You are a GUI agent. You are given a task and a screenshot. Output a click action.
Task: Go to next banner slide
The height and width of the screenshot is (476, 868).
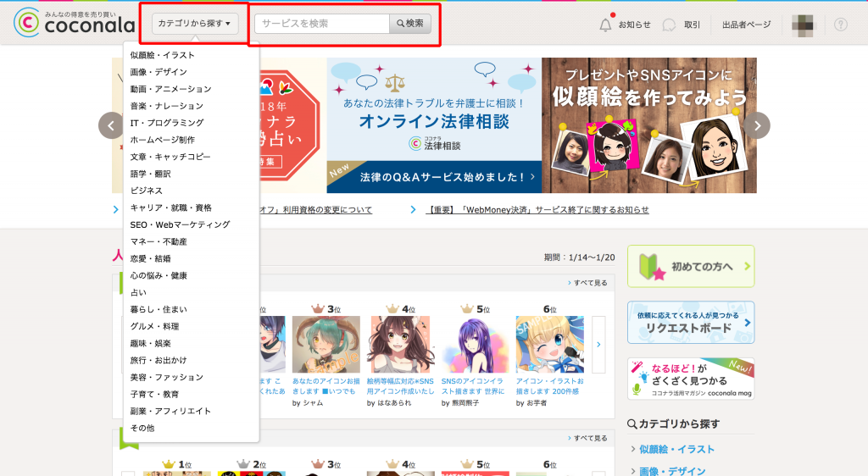point(757,125)
